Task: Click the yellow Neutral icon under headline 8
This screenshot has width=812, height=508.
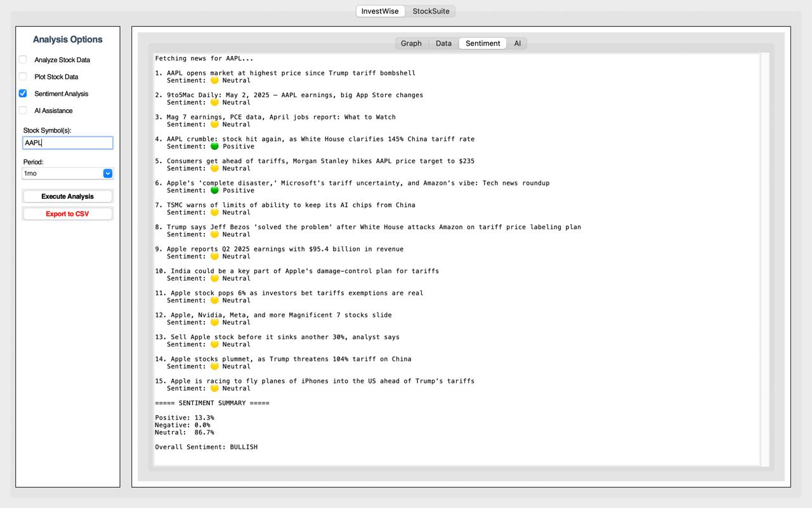Action: pos(214,234)
